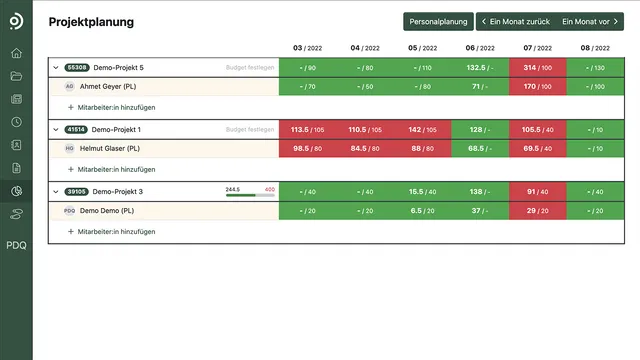
Task: Collapse the Demo-Projekt 3 row
Action: point(56,192)
